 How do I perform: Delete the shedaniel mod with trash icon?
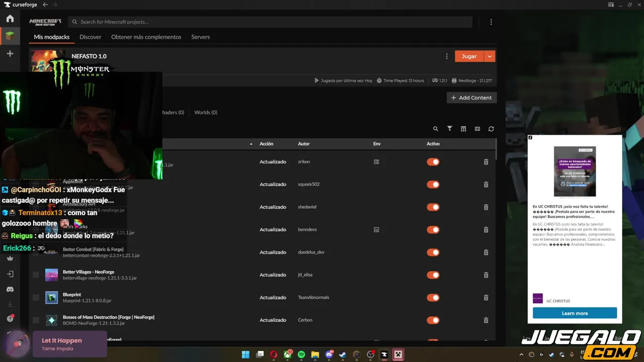tap(486, 207)
